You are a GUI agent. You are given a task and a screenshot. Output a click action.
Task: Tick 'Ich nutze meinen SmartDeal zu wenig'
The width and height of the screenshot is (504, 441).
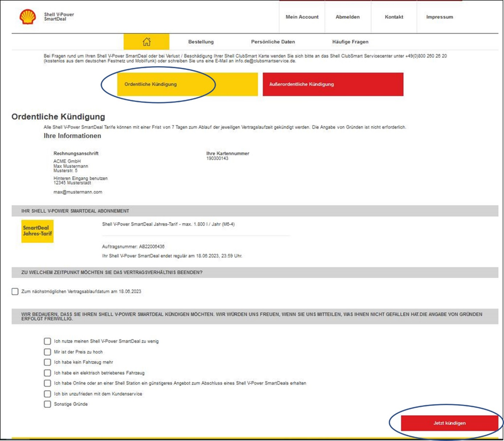click(47, 341)
